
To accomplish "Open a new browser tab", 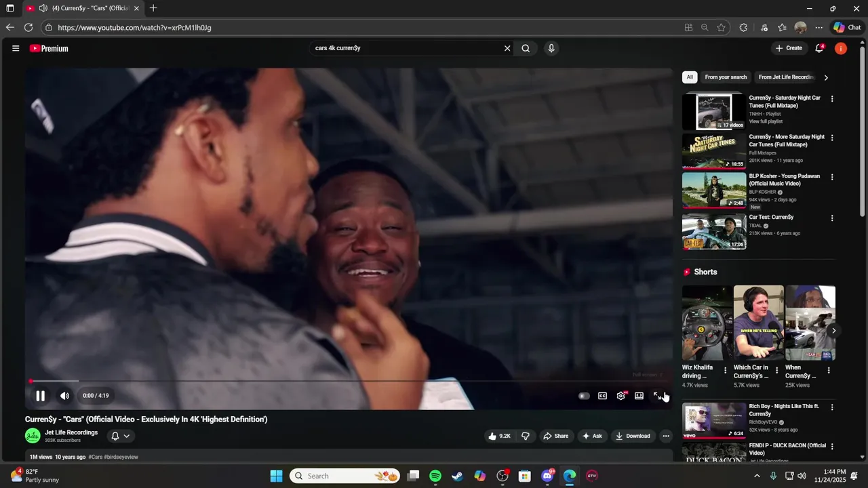I will pyautogui.click(x=153, y=8).
